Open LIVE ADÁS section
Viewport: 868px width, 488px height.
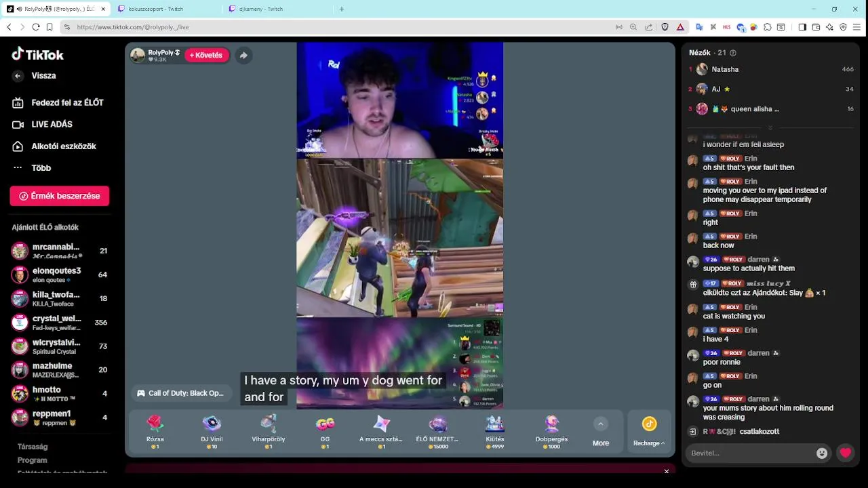point(43,124)
